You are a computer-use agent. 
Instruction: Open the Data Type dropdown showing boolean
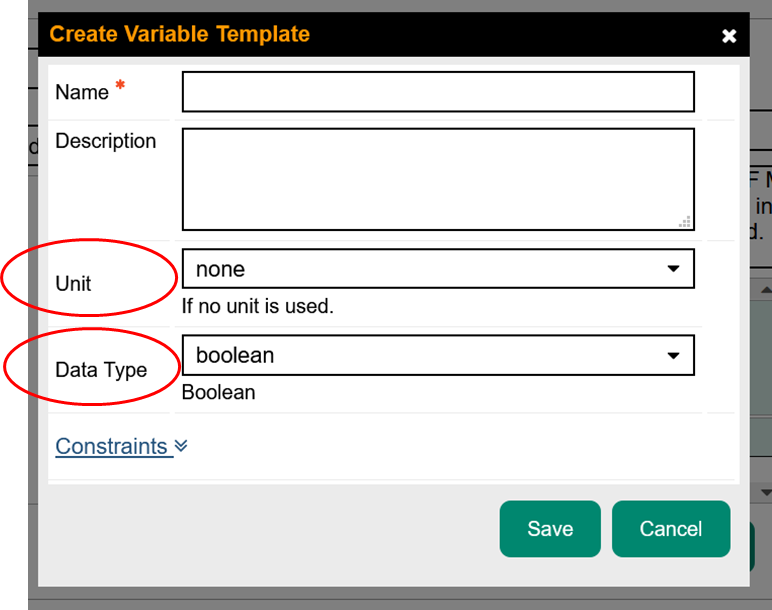[438, 355]
